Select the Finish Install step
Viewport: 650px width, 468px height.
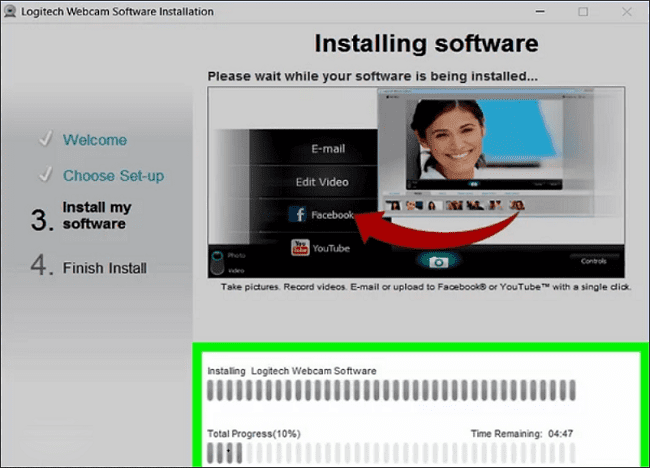coord(104,268)
